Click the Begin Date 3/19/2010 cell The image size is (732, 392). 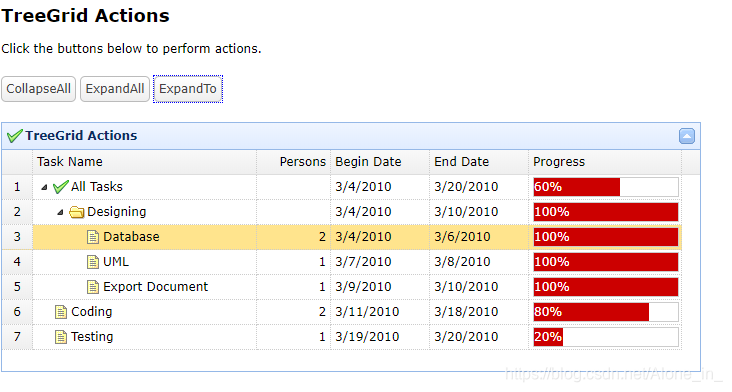coord(380,337)
